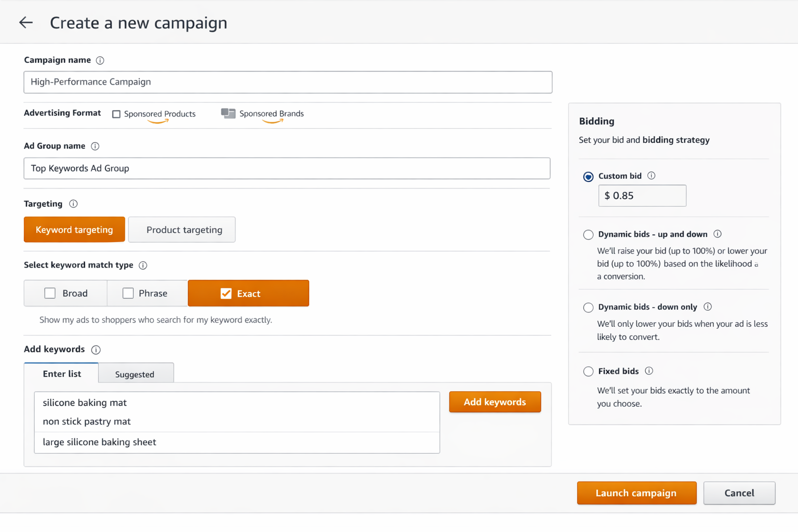This screenshot has height=532, width=798.
Task: Click the keyword match type info icon
Action: click(x=143, y=265)
